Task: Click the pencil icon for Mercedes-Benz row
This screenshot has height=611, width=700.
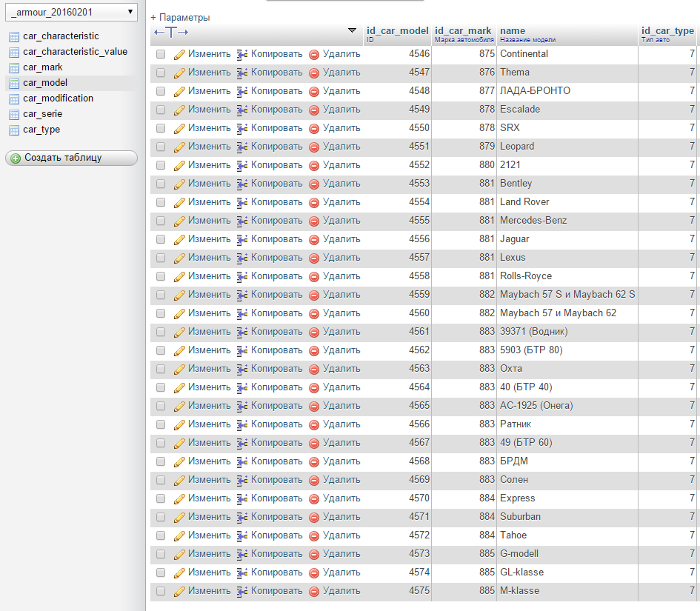Action: (x=179, y=221)
